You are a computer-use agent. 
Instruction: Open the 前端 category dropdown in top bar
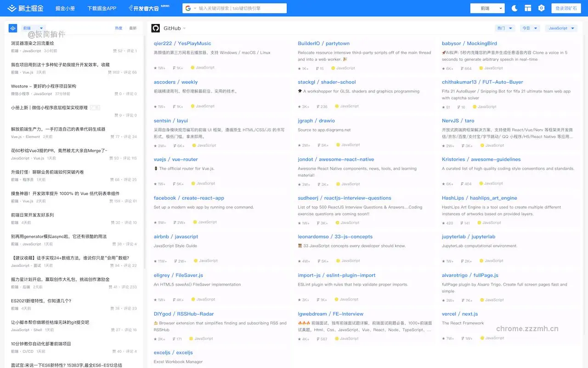(487, 8)
